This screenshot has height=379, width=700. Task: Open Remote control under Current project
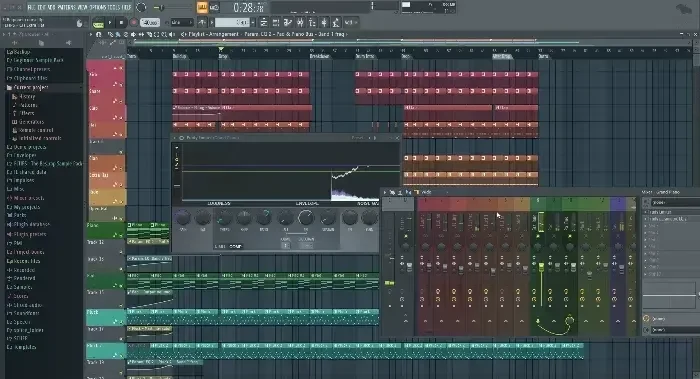(36, 130)
